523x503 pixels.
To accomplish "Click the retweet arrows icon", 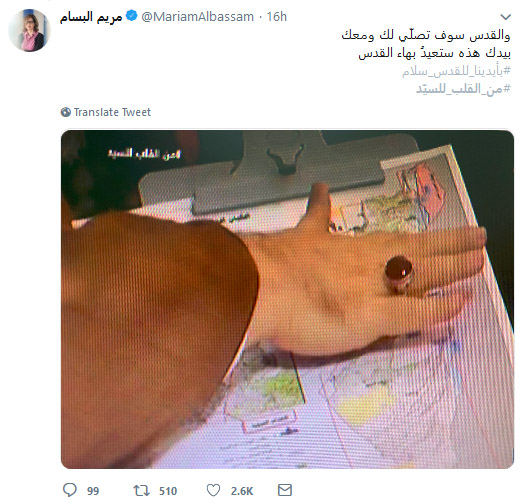I will tap(141, 491).
